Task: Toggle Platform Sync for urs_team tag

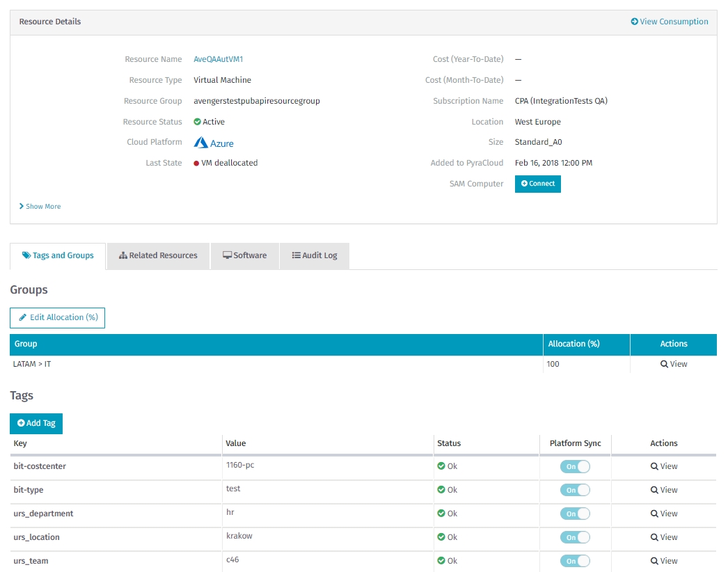Action: [x=575, y=562]
